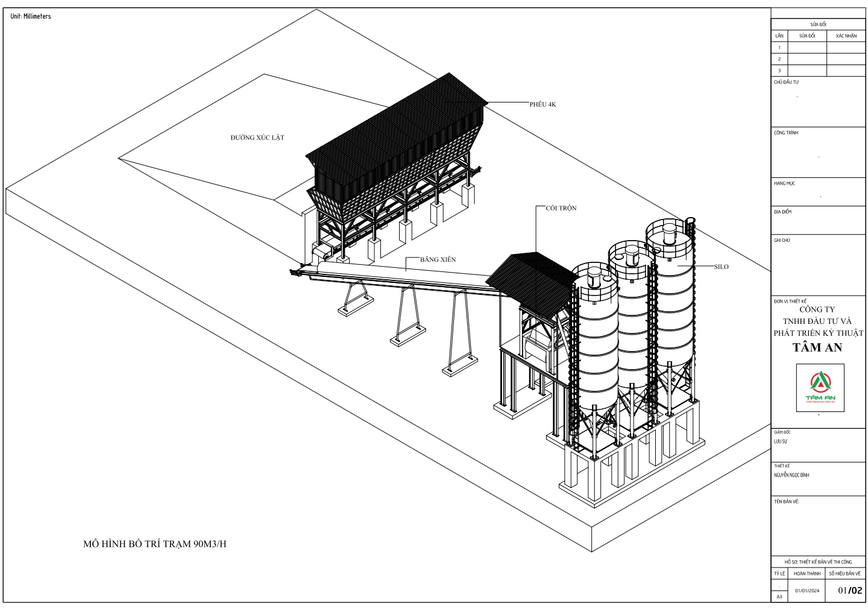Select the drawing number 01/02
The image size is (868, 611).
pos(850,590)
